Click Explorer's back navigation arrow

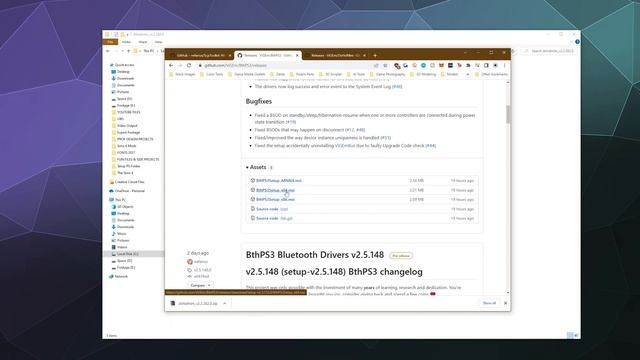point(108,51)
